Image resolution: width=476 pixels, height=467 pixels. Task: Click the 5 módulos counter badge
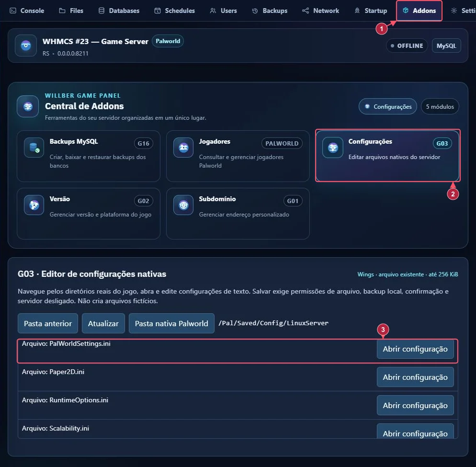click(440, 107)
